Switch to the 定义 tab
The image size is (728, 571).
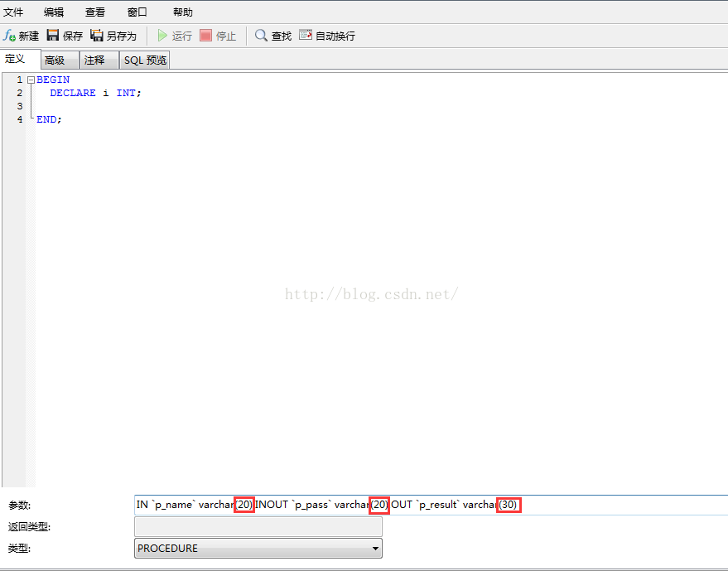pos(21,59)
